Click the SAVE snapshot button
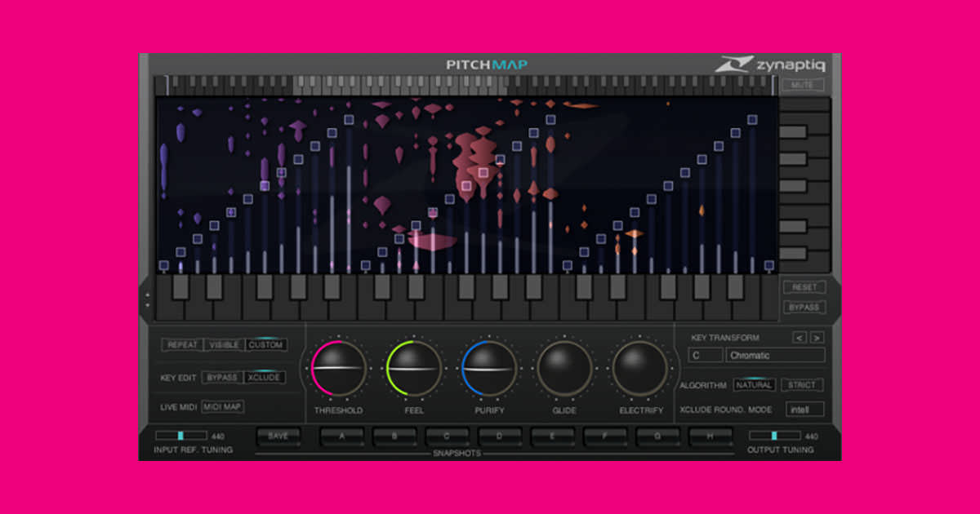The width and height of the screenshot is (980, 514). 278,436
